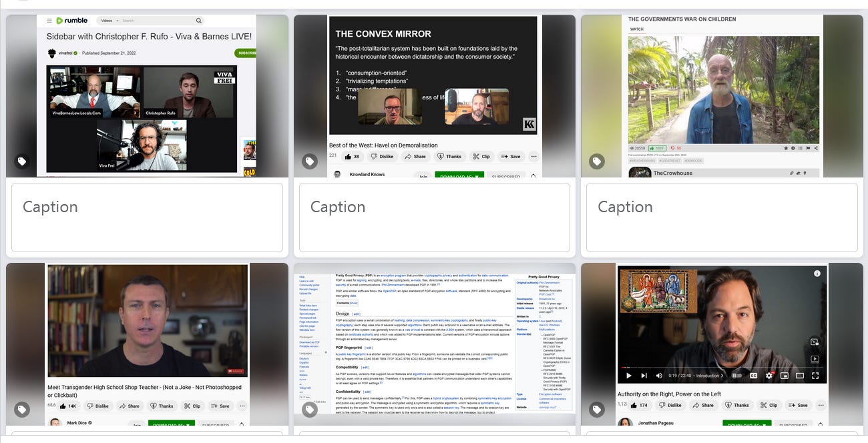The width and height of the screenshot is (868, 443).
Task: Open the Mark Dice channel name
Action: [x=76, y=423]
